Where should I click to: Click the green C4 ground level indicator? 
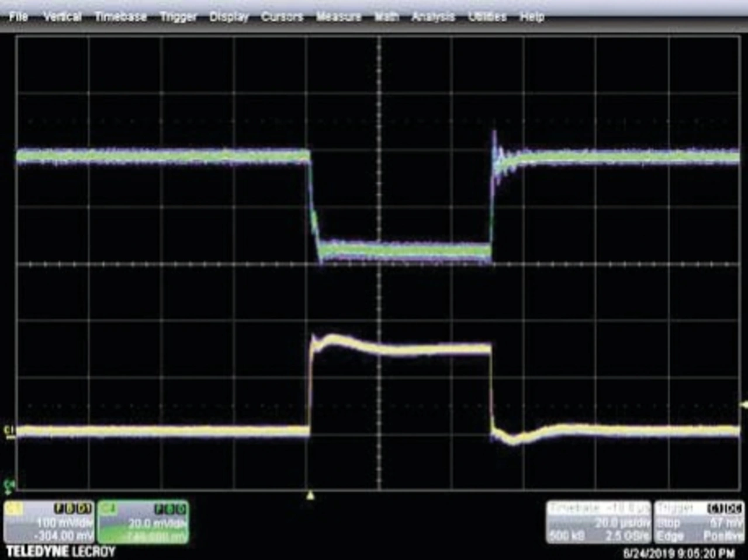tap(9, 485)
